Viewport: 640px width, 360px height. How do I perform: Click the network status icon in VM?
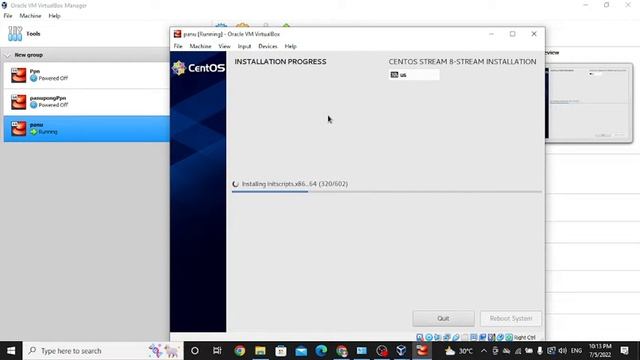point(447,337)
